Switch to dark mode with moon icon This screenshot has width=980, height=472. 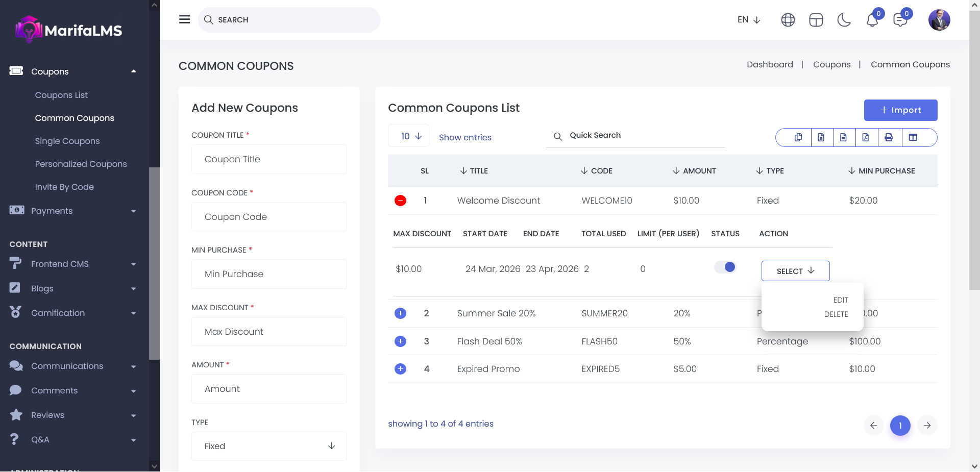pyautogui.click(x=844, y=20)
